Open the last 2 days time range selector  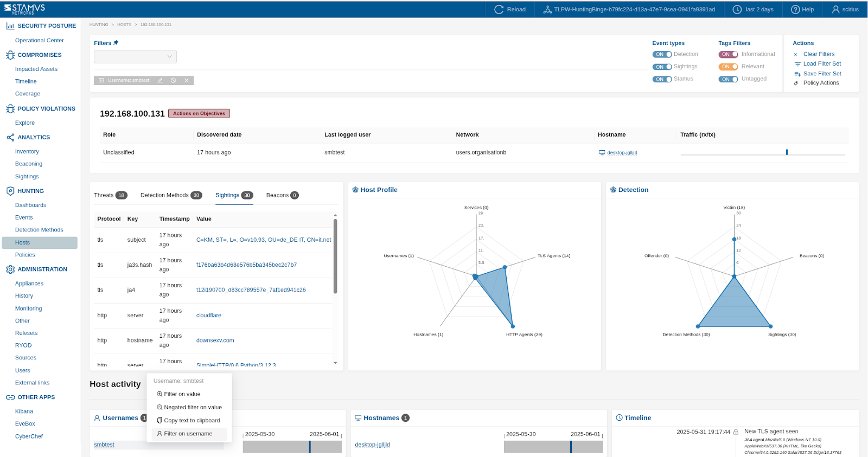coord(753,9)
